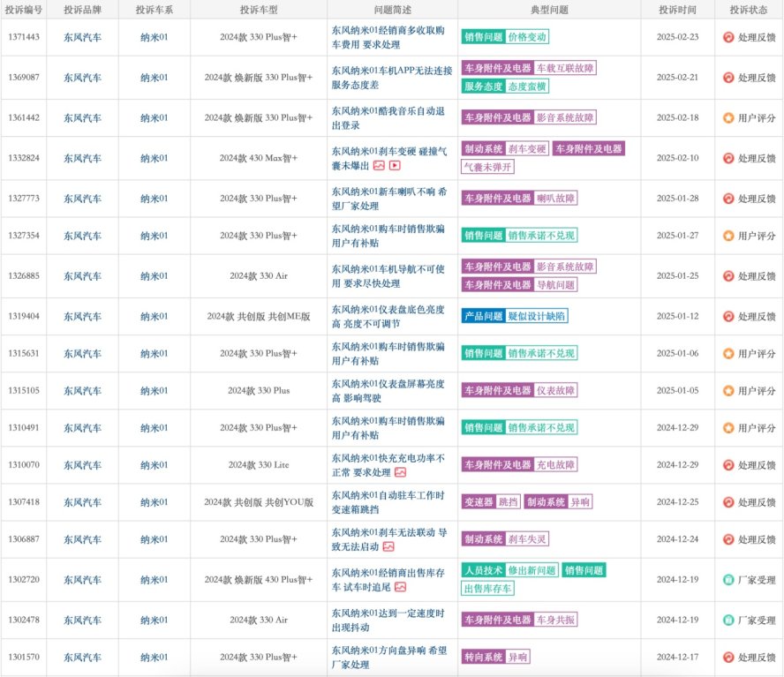Image resolution: width=784 pixels, height=677 pixels.
Task: Click the 投诉状态 column header
Action: pyautogui.click(x=749, y=10)
